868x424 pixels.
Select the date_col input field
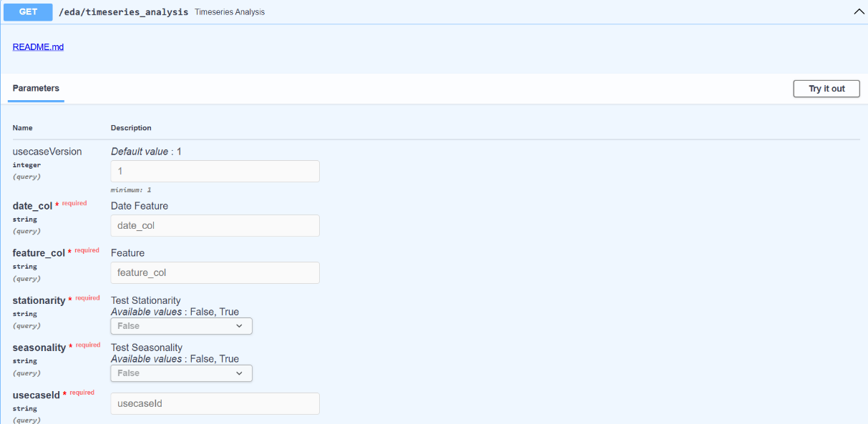pyautogui.click(x=215, y=225)
